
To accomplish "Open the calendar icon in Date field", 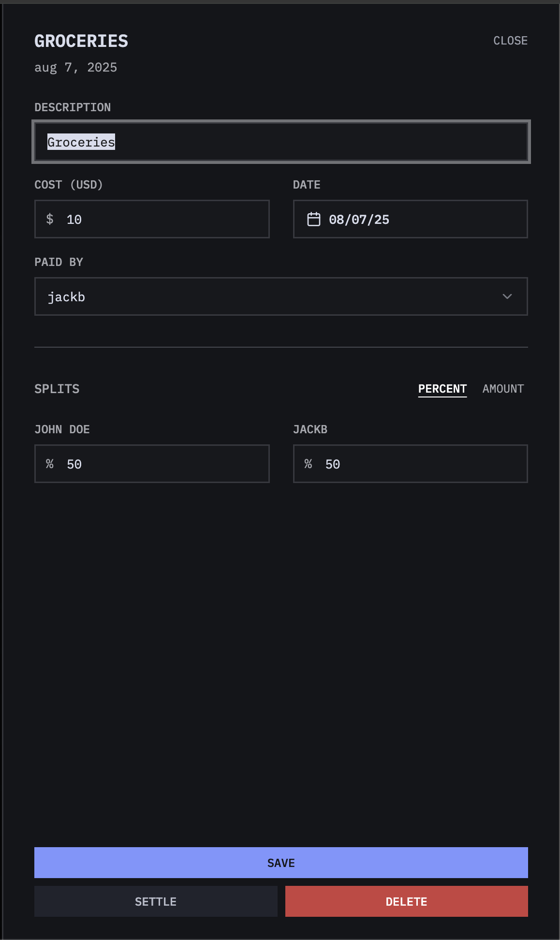I will tap(314, 219).
